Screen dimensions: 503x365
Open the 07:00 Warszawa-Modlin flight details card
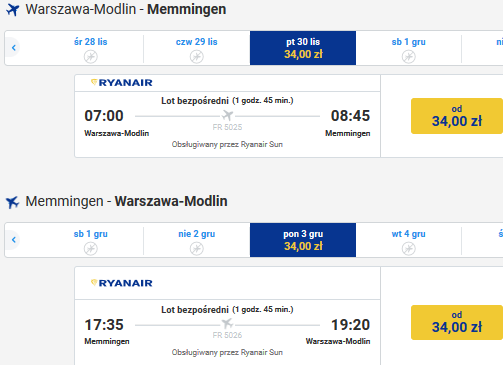coord(227,116)
